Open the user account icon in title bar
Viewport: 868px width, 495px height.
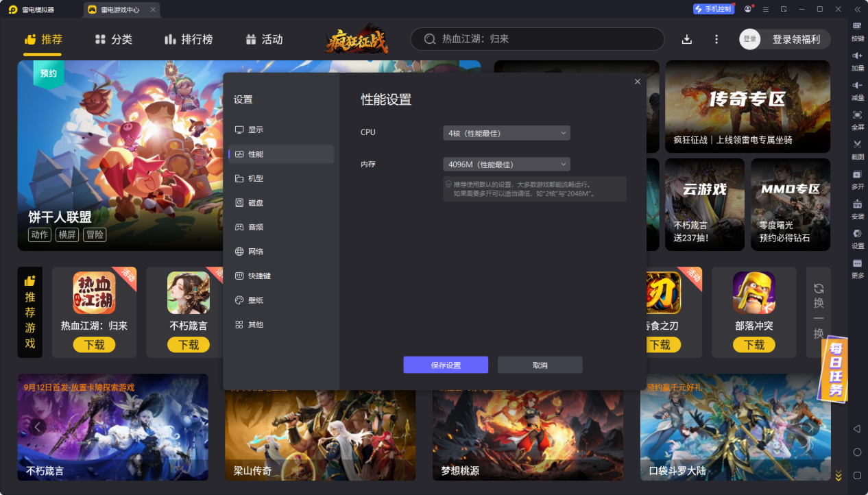pos(748,9)
